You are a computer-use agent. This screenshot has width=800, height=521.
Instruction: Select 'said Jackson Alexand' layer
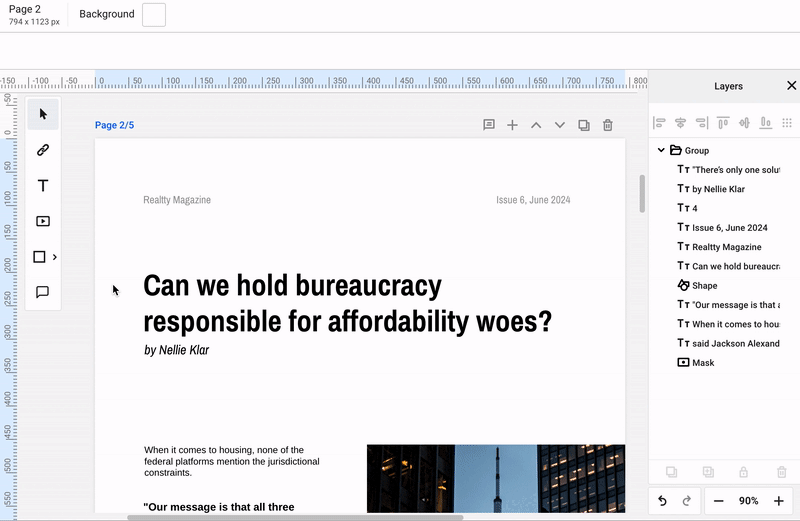[x=729, y=343]
